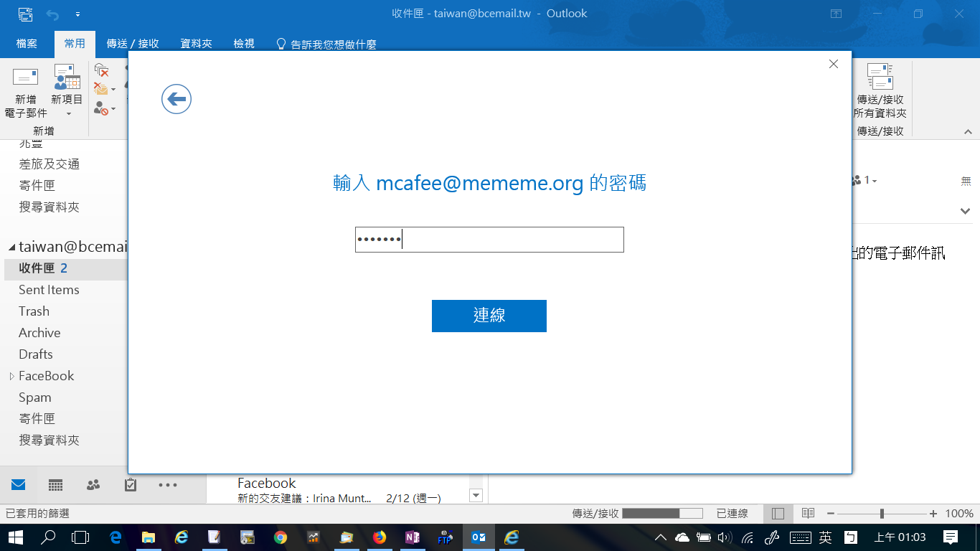Screen dimensions: 980x551
Task: Open the People view icon
Action: pyautogui.click(x=93, y=485)
